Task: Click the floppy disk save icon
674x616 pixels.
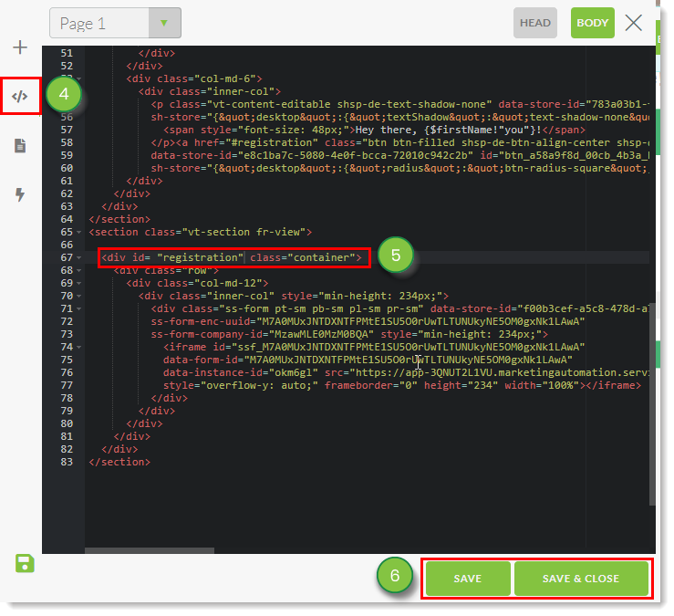Action: [25, 563]
